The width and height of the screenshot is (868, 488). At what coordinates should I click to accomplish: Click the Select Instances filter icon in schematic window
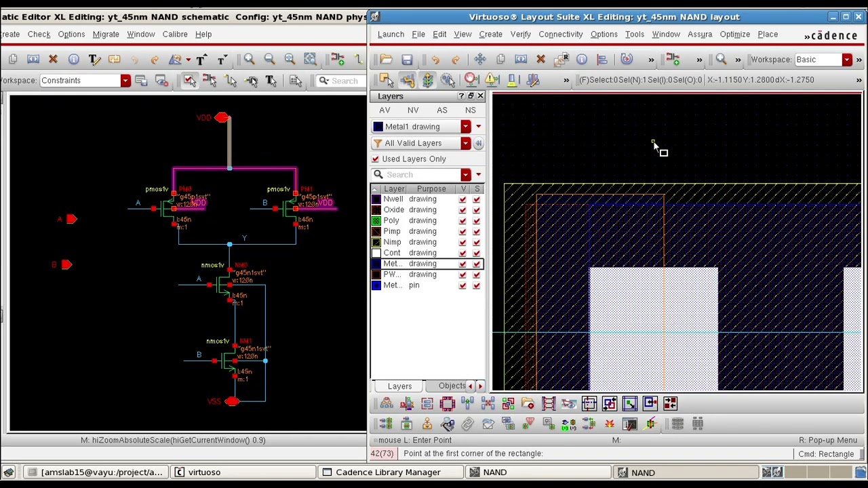210,81
